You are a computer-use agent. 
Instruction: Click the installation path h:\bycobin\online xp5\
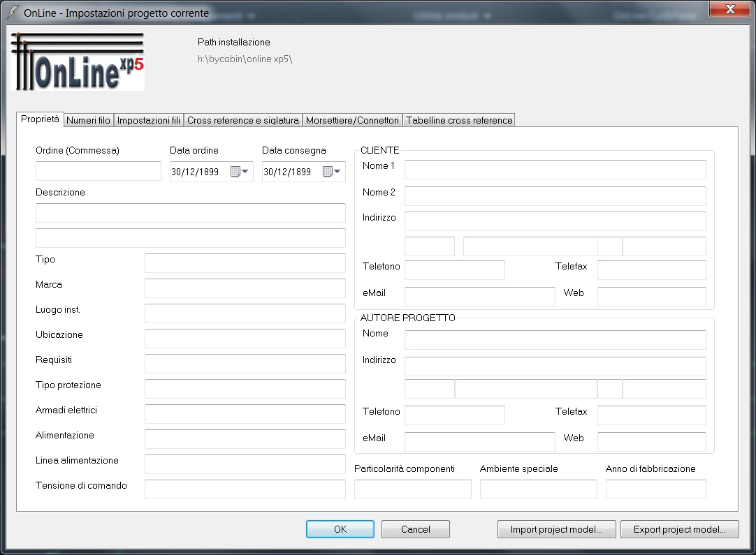tap(245, 59)
